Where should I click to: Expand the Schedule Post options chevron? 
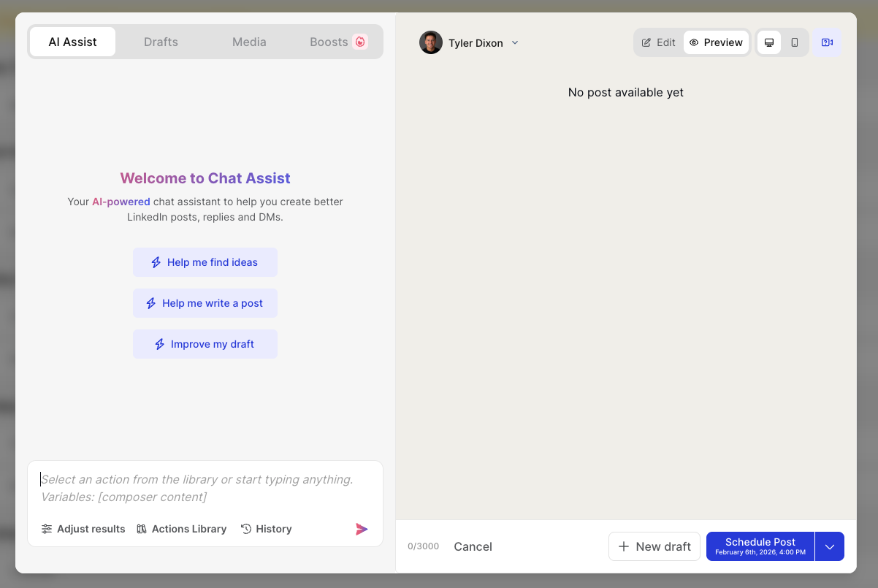(830, 546)
